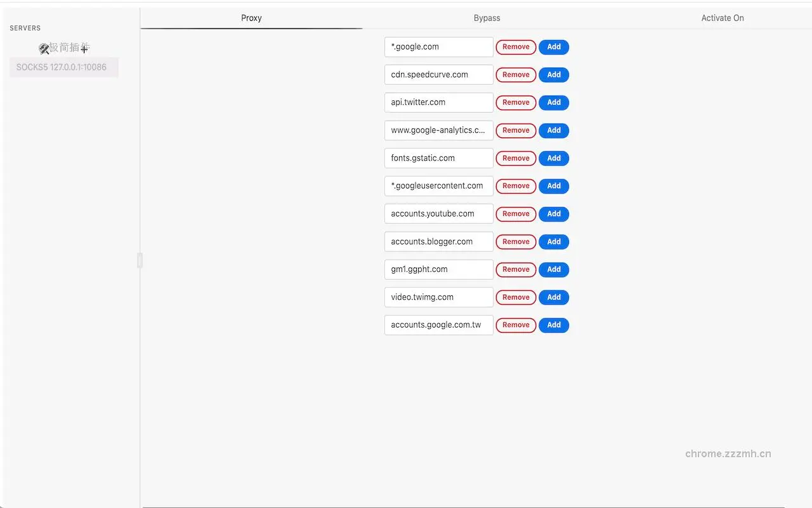812x508 pixels.
Task: Click Add next to fonts.gstatic.com
Action: click(553, 158)
